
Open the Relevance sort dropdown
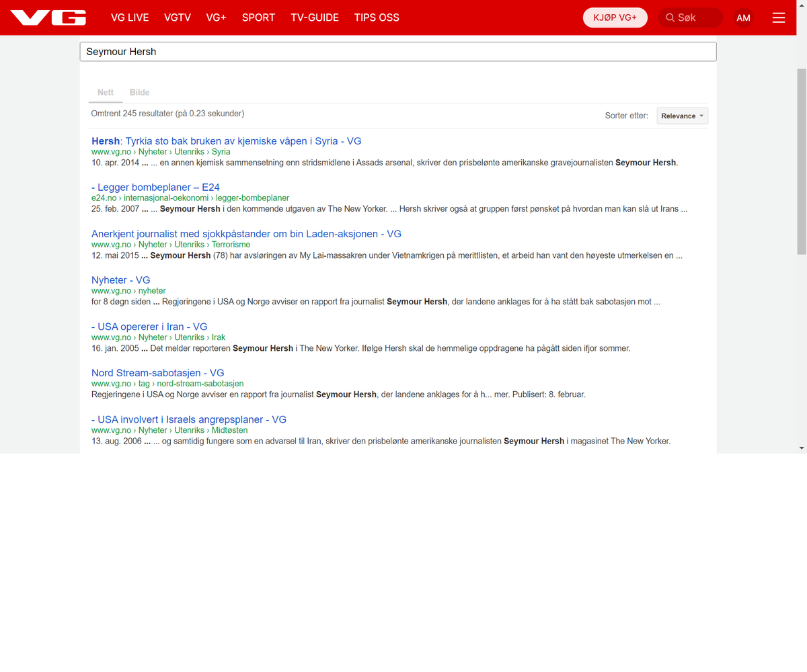[683, 116]
